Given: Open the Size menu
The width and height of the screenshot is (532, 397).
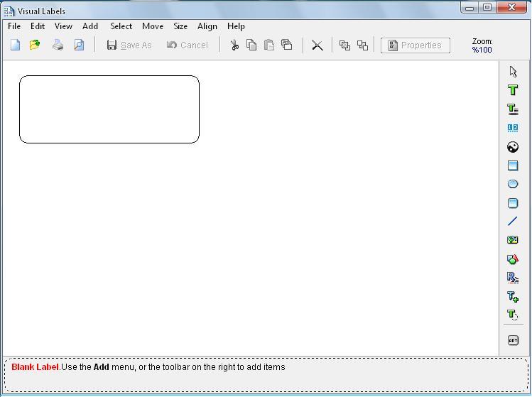Looking at the screenshot, I should pyautogui.click(x=180, y=26).
